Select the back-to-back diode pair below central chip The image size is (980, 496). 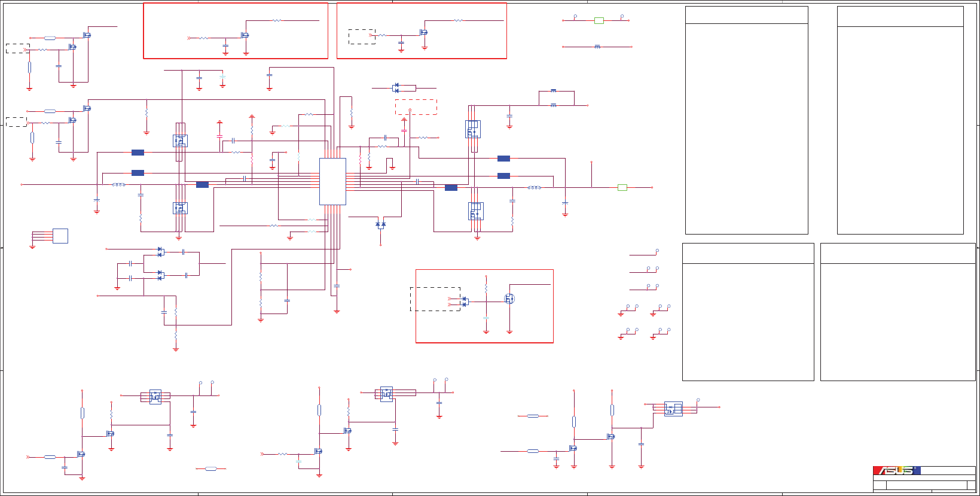click(380, 225)
